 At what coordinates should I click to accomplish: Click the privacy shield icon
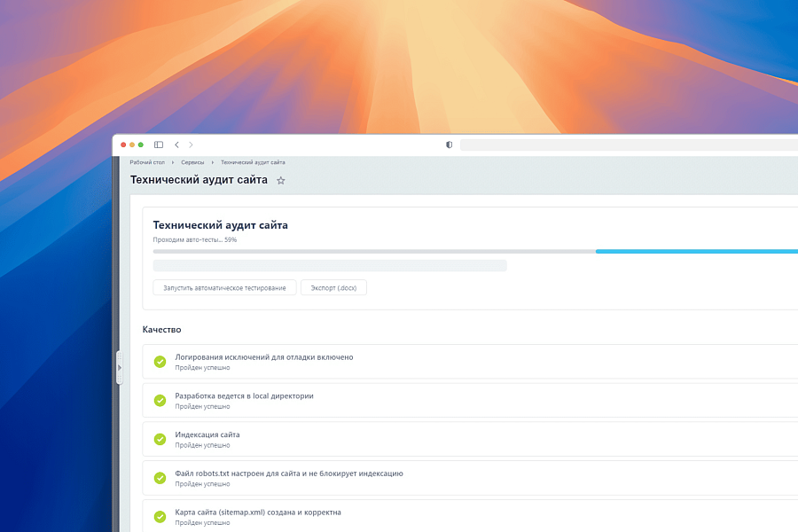point(449,145)
